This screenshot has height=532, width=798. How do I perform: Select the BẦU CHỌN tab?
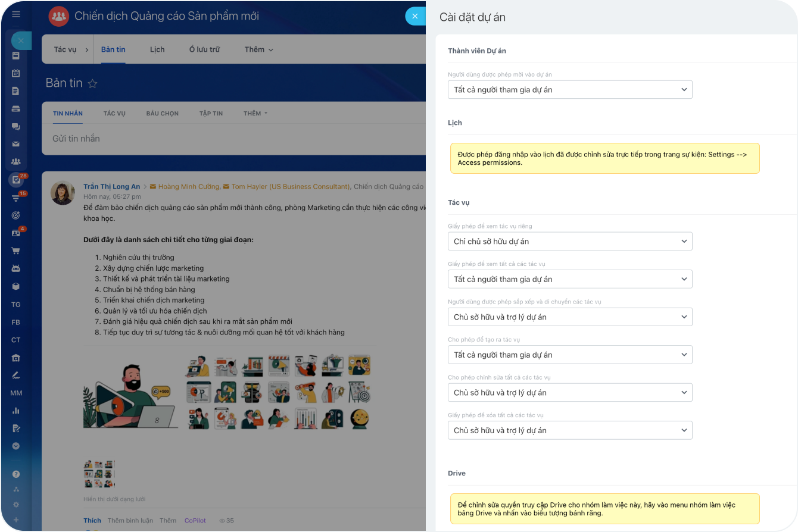coord(162,113)
